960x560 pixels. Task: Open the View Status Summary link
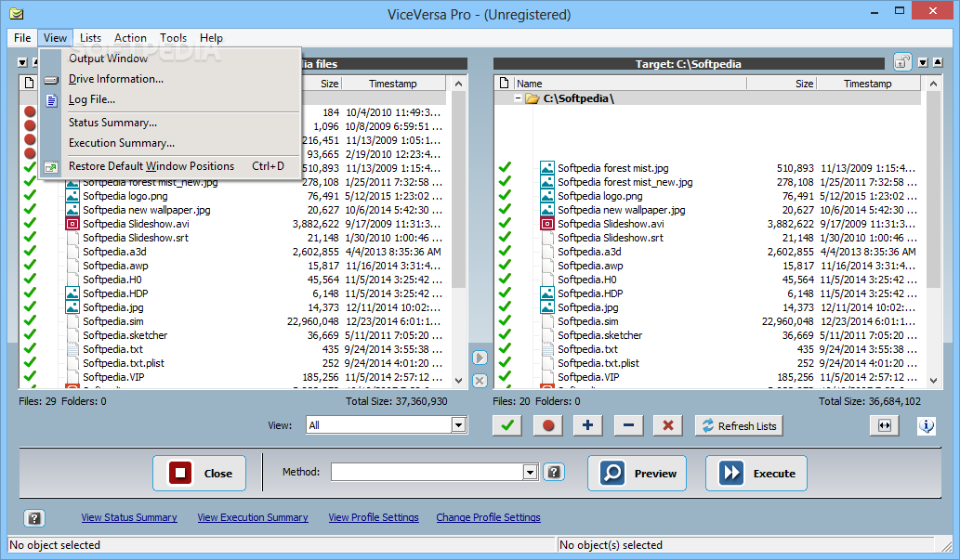(x=129, y=517)
